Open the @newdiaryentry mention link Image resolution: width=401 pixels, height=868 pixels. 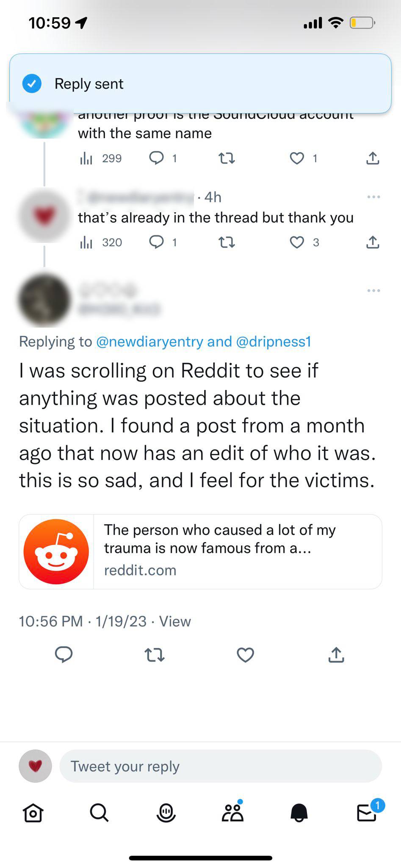pos(149,342)
